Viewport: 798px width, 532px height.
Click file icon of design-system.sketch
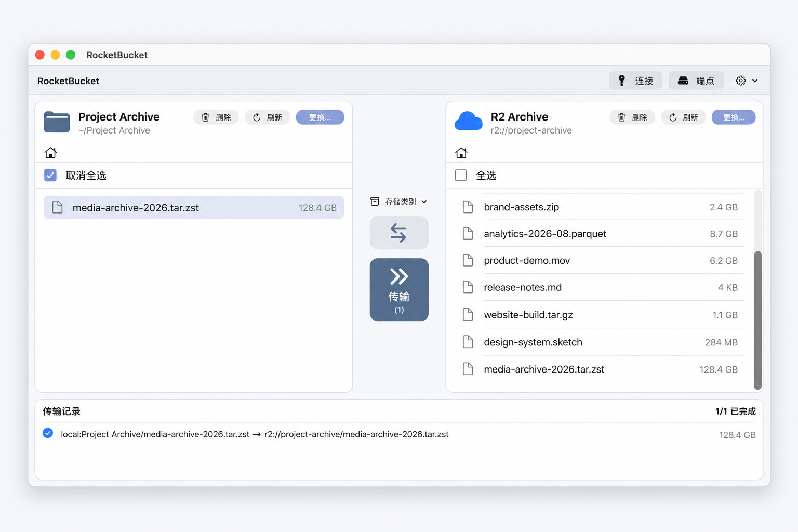pyautogui.click(x=468, y=342)
